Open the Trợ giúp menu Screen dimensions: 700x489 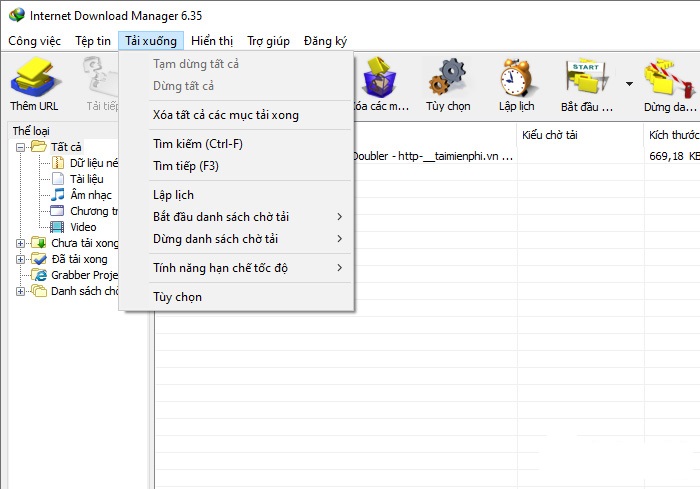(x=268, y=41)
